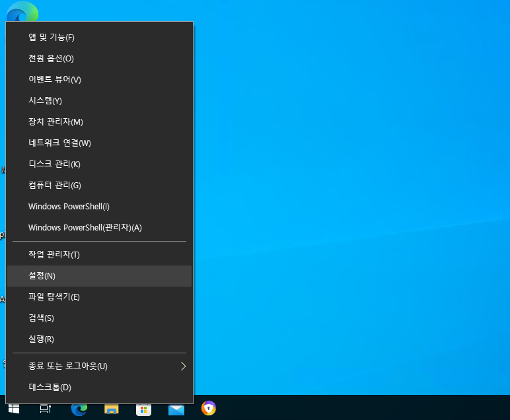Launch 디스크 관리(K)

[x=54, y=164]
